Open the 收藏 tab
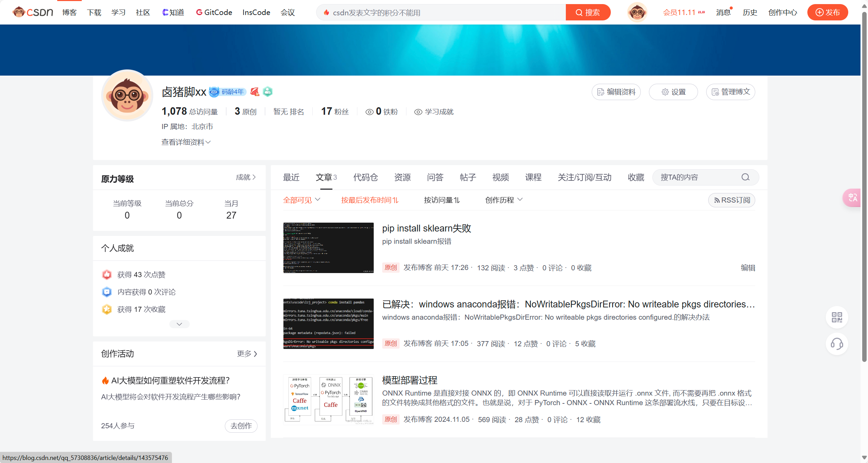Image resolution: width=868 pixels, height=463 pixels. click(x=636, y=177)
